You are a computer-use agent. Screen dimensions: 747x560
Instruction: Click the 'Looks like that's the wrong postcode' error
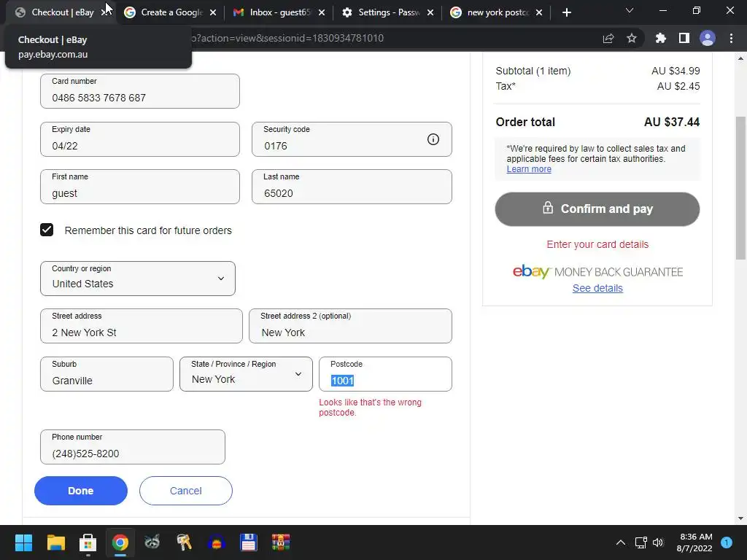pyautogui.click(x=370, y=408)
